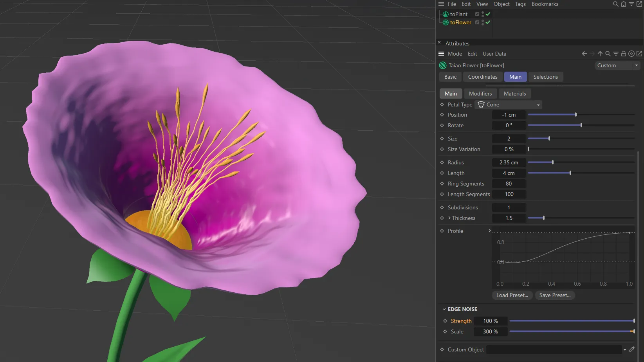644x362 pixels.
Task: Toggle viewport visibility dot for toPlant
Action: point(482,13)
